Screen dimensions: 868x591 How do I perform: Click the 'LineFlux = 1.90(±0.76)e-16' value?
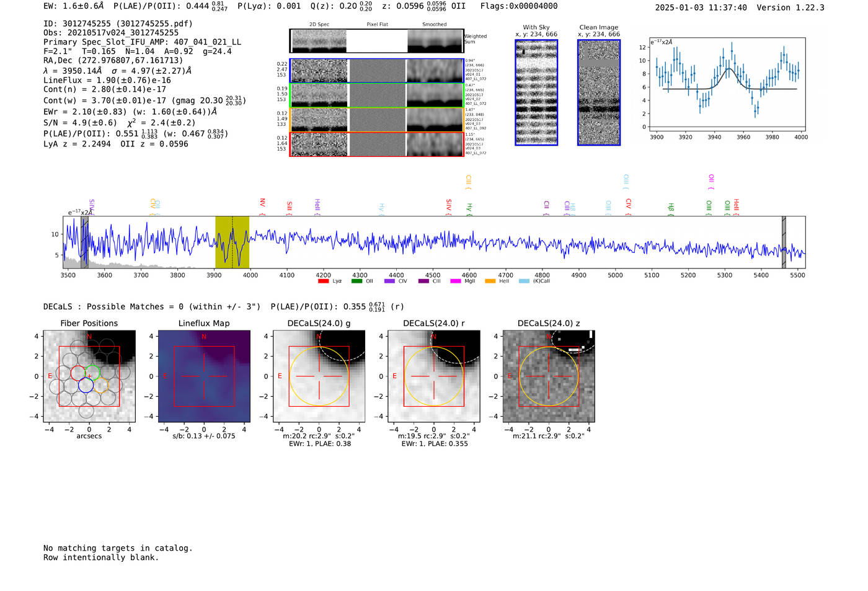[x=107, y=80]
